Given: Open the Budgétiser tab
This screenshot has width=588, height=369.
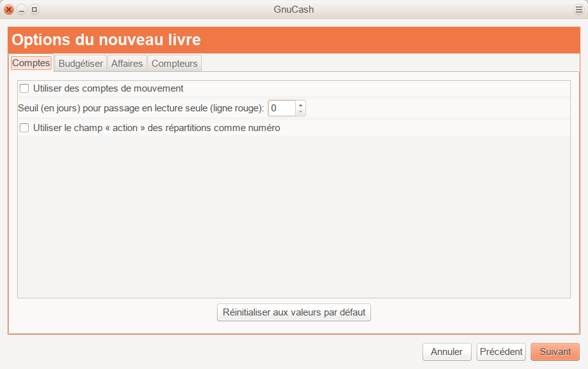Looking at the screenshot, I should click(x=81, y=64).
